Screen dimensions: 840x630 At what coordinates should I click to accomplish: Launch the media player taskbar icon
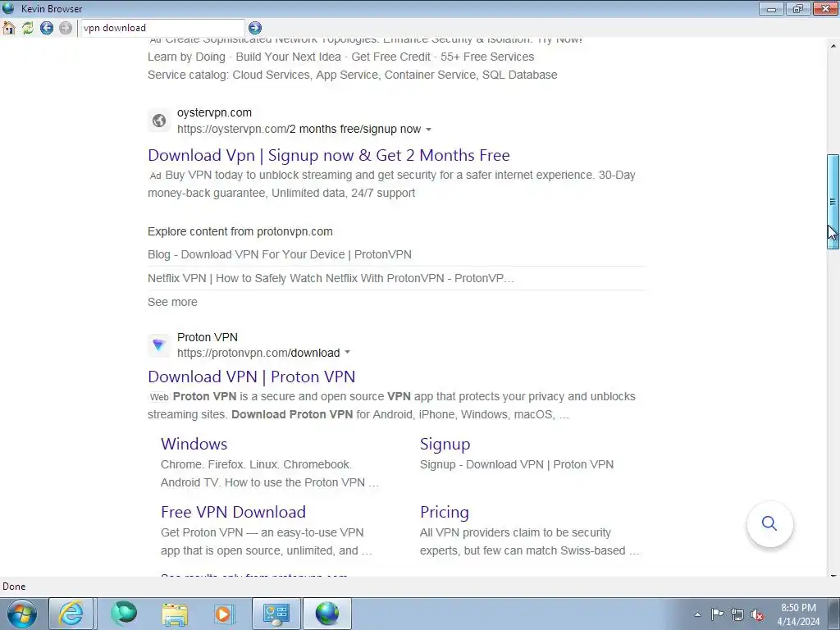coord(225,614)
